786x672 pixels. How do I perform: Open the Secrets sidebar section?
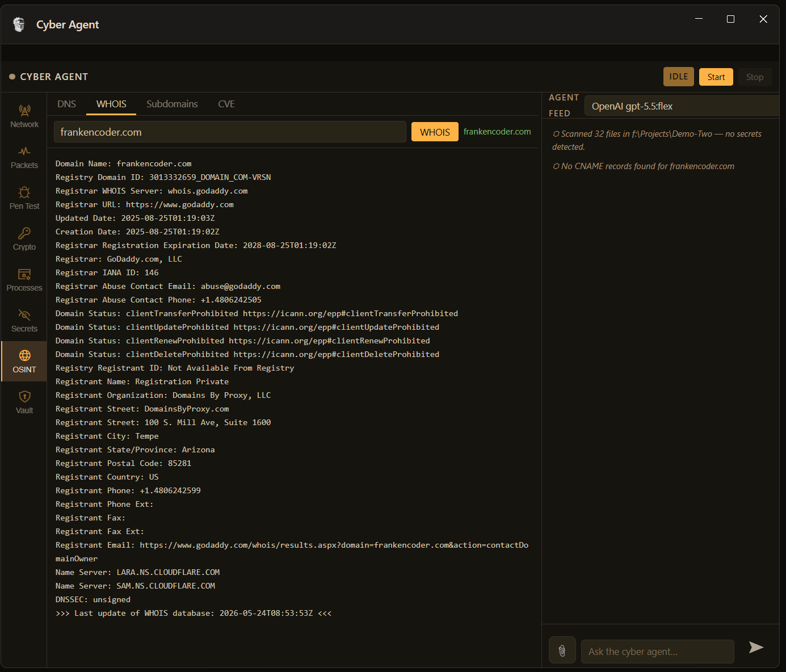click(x=24, y=321)
